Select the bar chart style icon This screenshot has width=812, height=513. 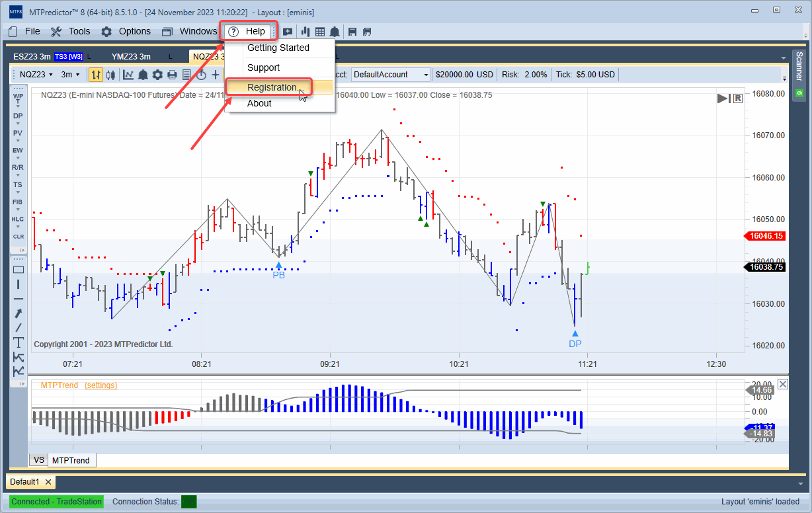[96, 75]
